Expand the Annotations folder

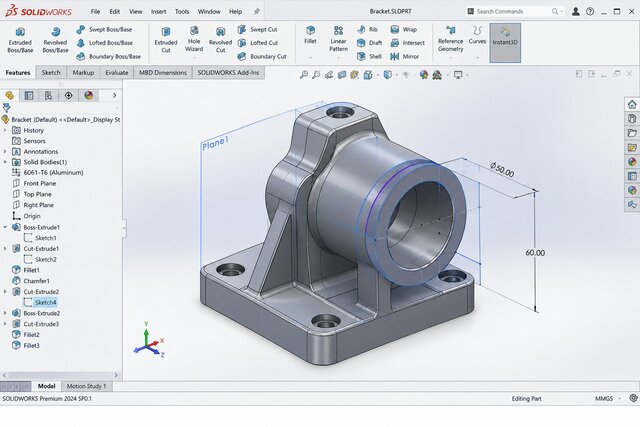tap(5, 151)
